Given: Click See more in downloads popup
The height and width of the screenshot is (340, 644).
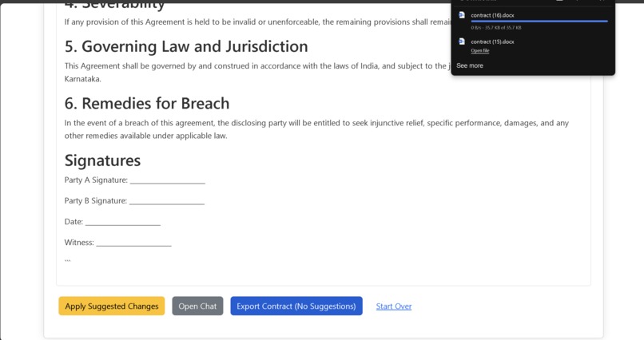Looking at the screenshot, I should tap(470, 65).
